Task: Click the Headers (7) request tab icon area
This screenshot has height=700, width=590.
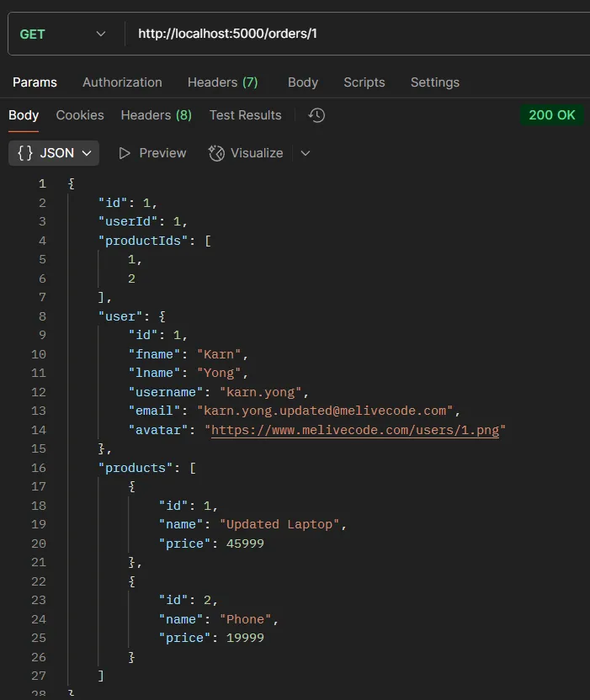Action: point(221,82)
